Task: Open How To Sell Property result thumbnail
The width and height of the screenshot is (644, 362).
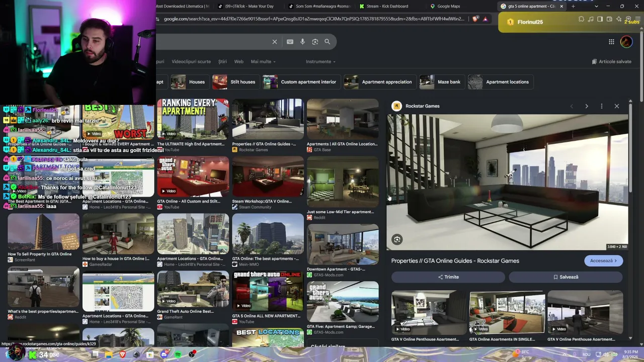Action: click(x=43, y=232)
